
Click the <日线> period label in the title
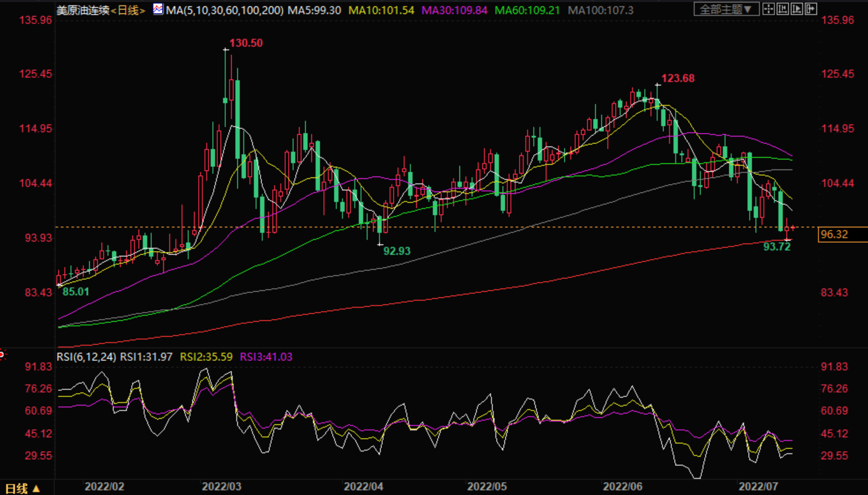tap(128, 10)
